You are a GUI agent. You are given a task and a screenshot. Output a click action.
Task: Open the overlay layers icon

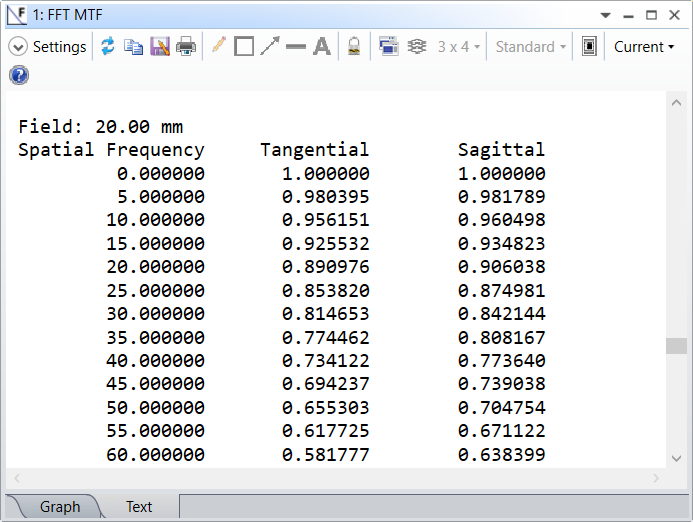416,46
